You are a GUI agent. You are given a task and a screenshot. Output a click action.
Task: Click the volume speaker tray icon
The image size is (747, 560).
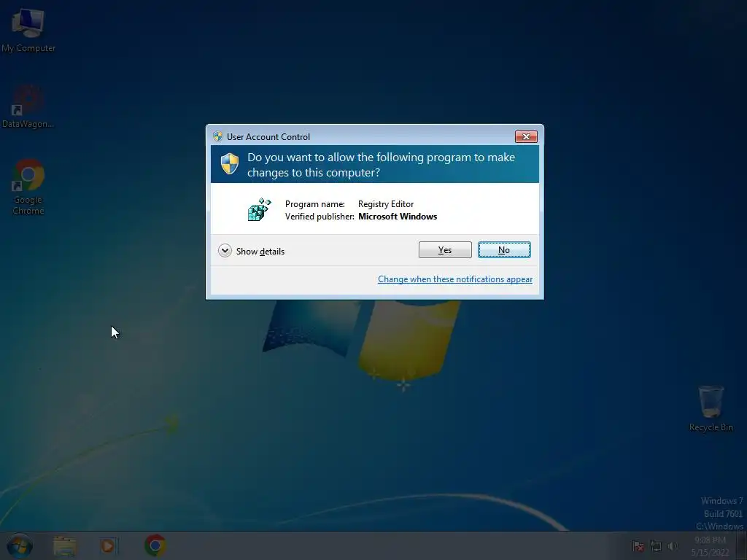pos(673,546)
